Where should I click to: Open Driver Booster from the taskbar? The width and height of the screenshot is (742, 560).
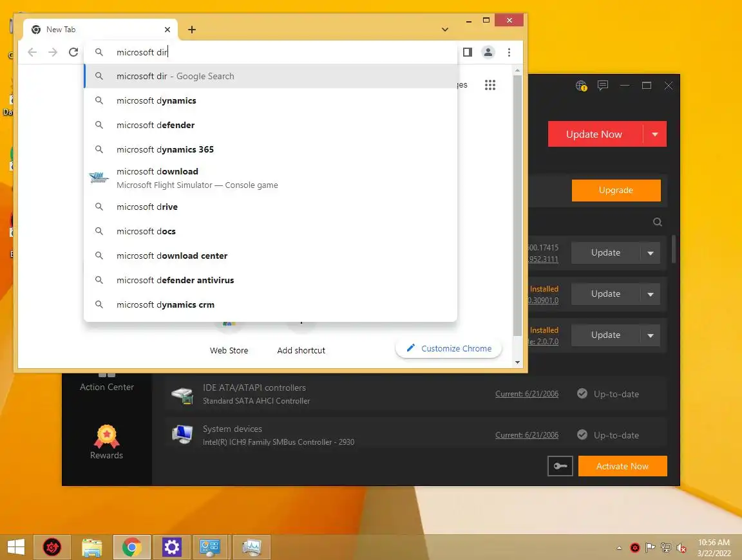pos(52,547)
